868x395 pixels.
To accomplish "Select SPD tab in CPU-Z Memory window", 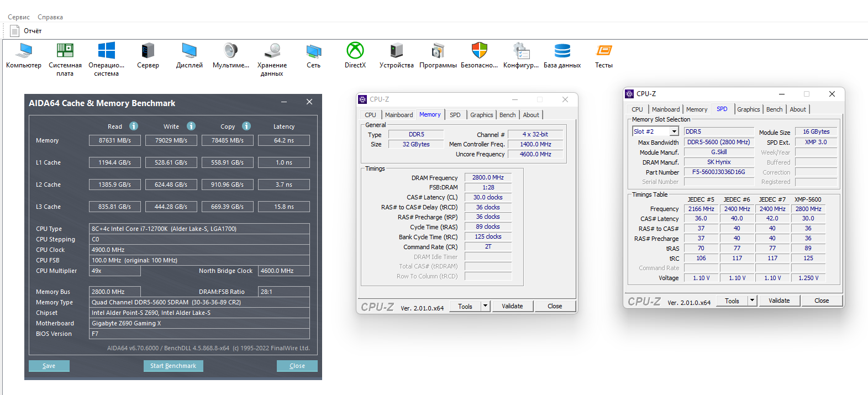I will click(x=455, y=115).
